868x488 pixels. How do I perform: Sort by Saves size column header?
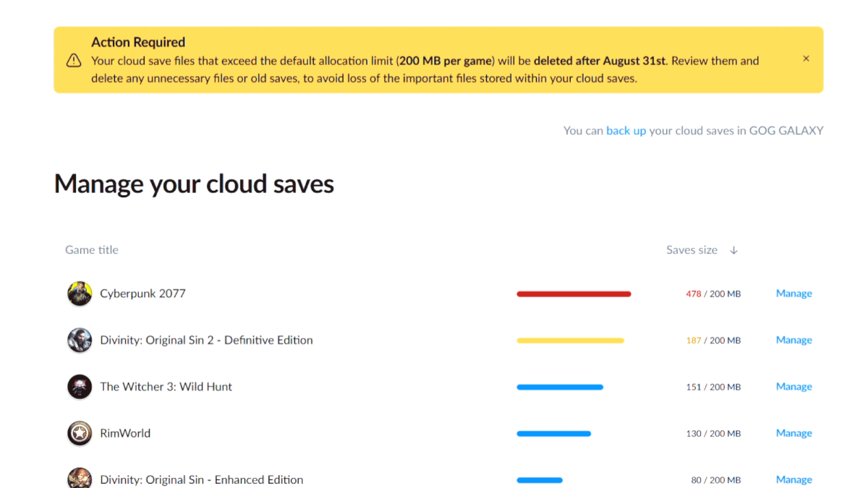click(x=692, y=250)
